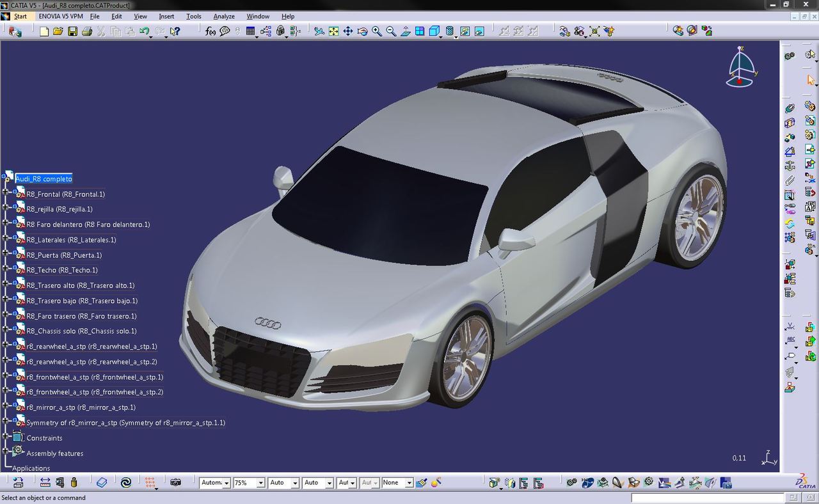Viewport: 819px width, 504px height.
Task: Select R8_Faro trasero in tree
Action: (82, 316)
